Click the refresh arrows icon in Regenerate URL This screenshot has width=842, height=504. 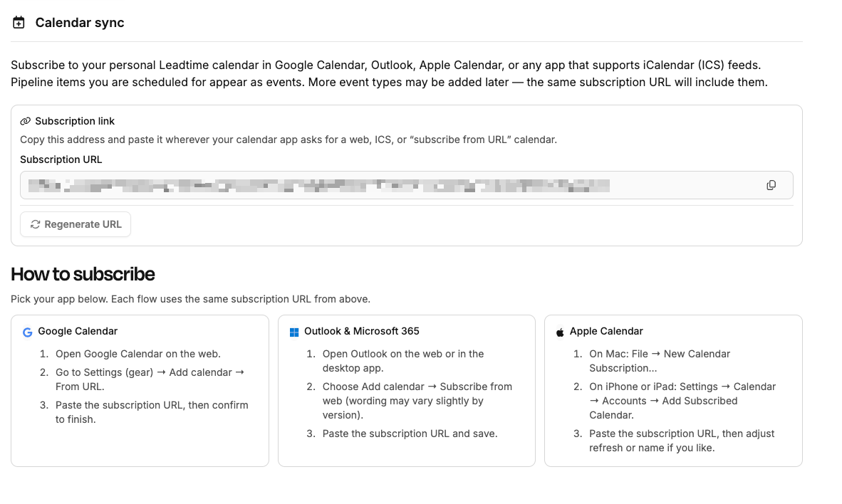(35, 224)
